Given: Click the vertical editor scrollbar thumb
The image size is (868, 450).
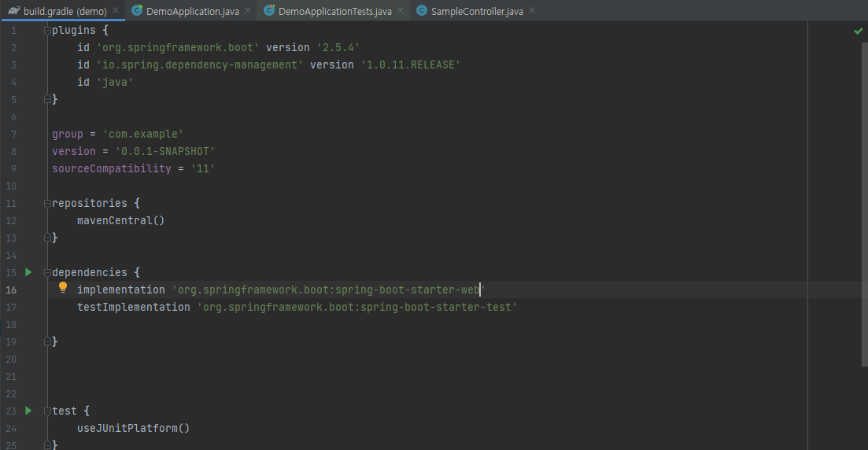Looking at the screenshot, I should 865,205.
